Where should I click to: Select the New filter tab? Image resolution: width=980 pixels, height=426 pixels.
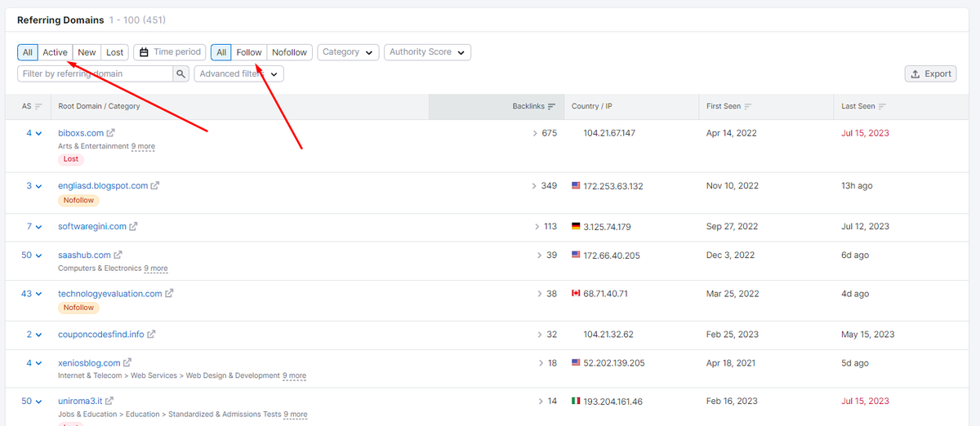click(87, 52)
